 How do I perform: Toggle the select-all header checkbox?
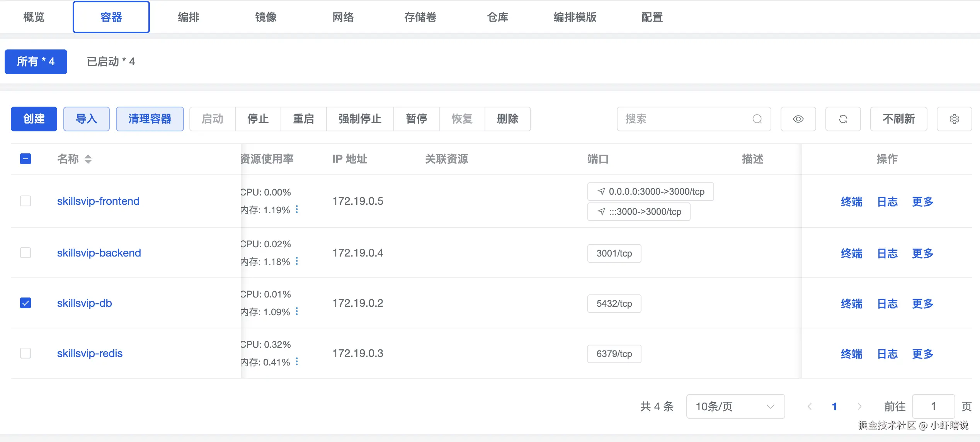pyautogui.click(x=26, y=159)
